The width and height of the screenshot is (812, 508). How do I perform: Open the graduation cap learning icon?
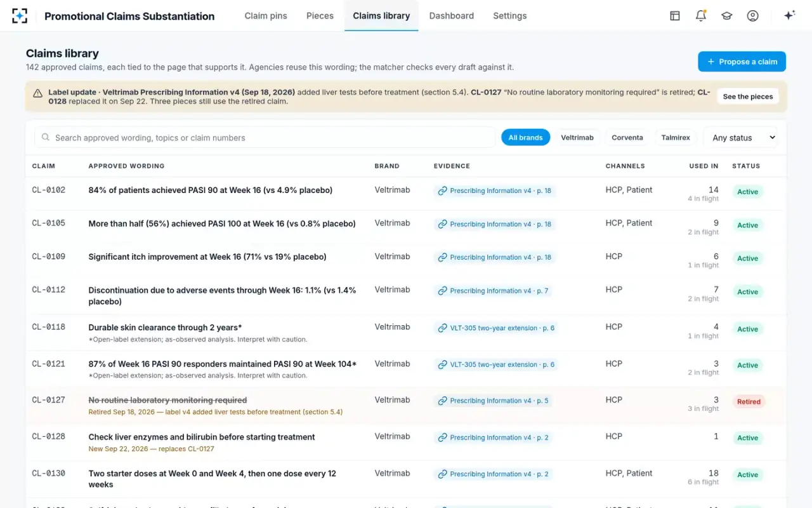(x=727, y=16)
